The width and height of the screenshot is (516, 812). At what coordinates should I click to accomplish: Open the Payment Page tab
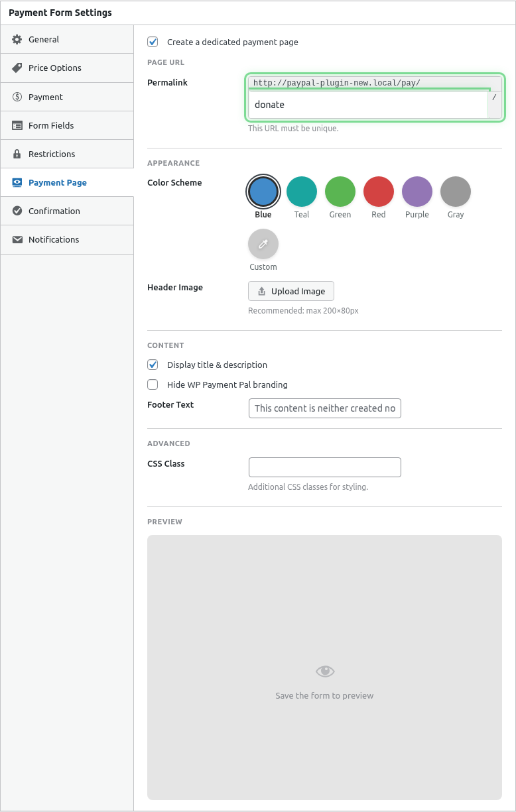pyautogui.click(x=57, y=182)
